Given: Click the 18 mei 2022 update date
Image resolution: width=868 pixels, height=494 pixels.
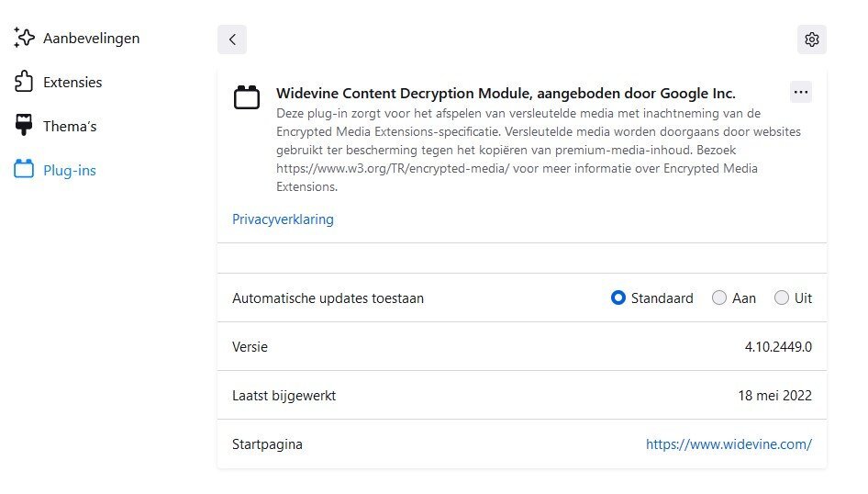Looking at the screenshot, I should pyautogui.click(x=774, y=396).
